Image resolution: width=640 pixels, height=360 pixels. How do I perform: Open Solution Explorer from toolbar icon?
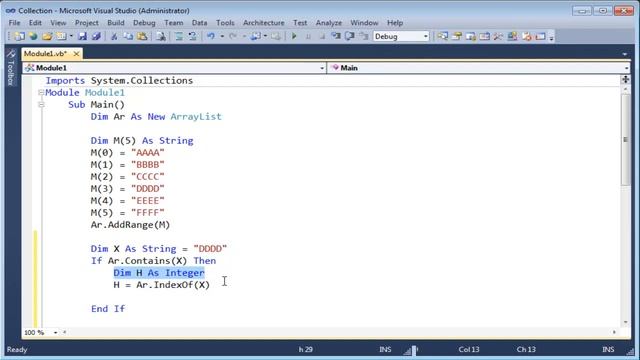click(442, 36)
